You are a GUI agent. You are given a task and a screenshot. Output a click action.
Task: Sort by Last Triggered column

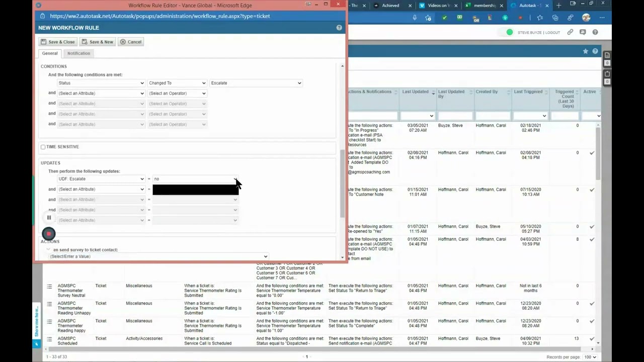[x=528, y=92]
